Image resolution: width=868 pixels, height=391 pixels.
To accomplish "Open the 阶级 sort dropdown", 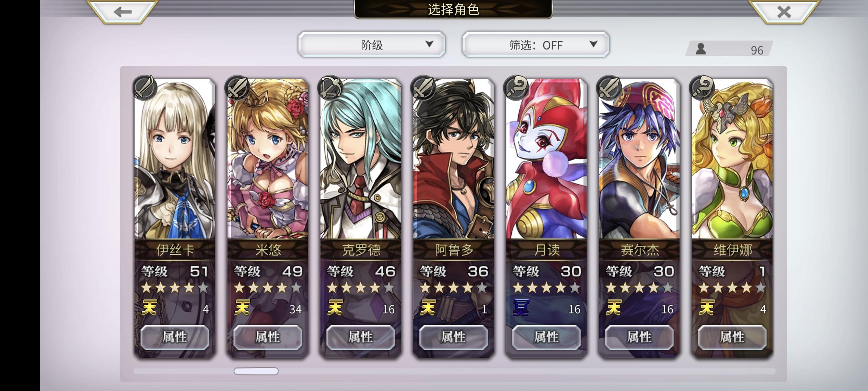I will (372, 45).
